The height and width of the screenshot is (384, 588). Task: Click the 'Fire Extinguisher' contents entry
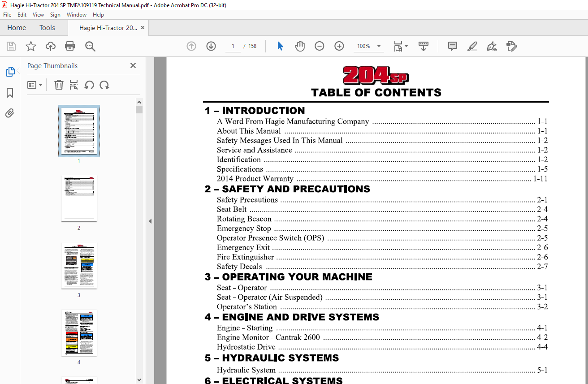[245, 257]
